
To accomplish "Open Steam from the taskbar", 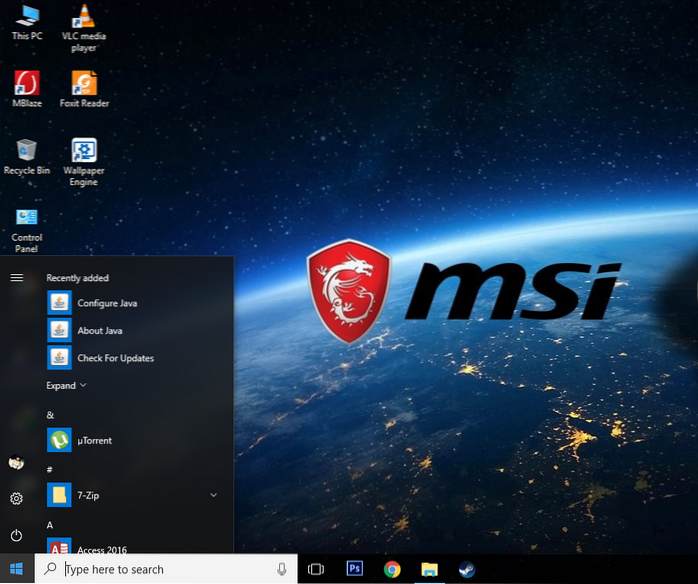I will [467, 569].
